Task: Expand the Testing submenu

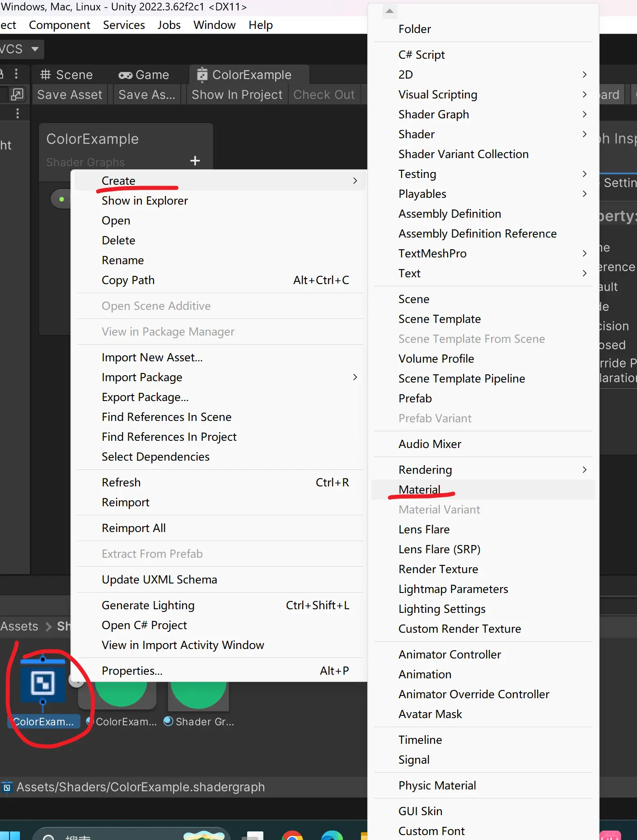Action: pos(584,174)
